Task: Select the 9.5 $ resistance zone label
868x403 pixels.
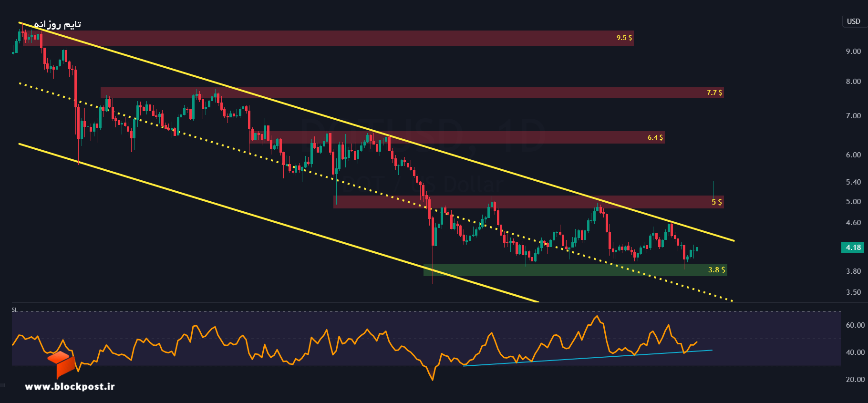Action: pyautogui.click(x=624, y=38)
